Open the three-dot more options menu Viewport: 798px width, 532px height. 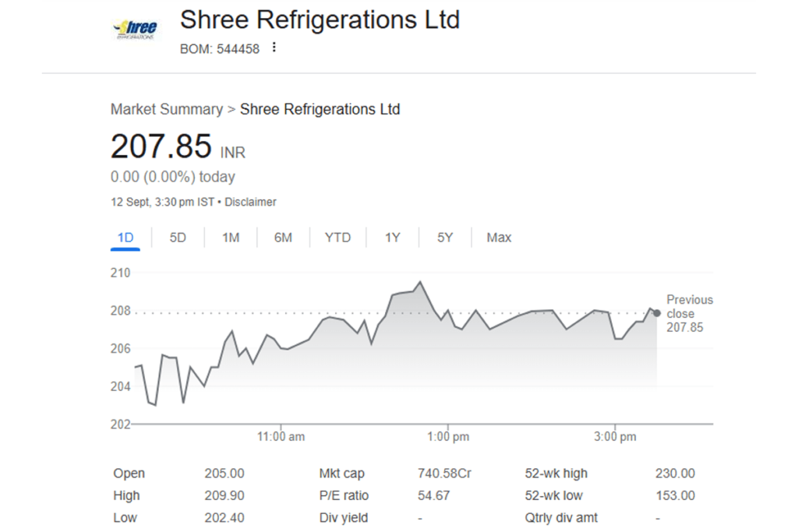tap(274, 48)
